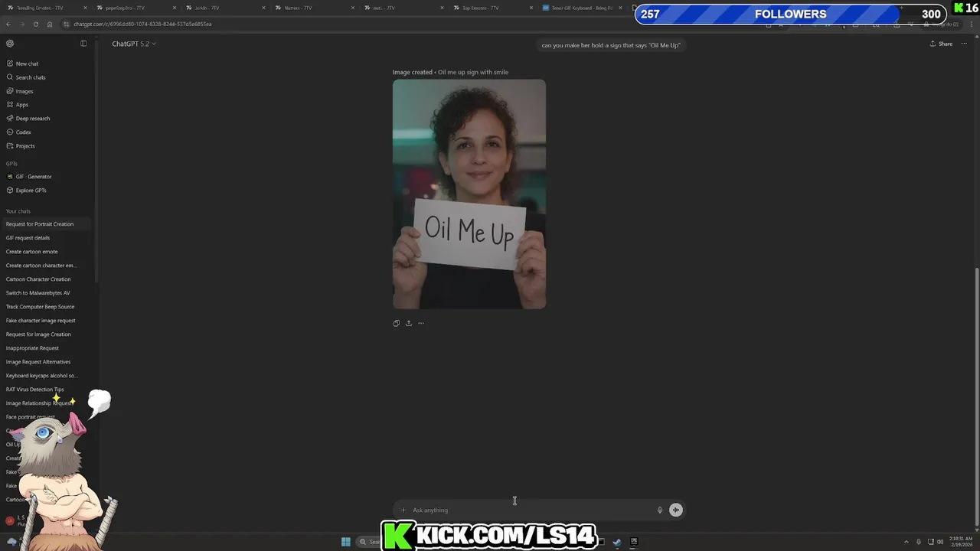
Task: Click the Share button
Action: click(941, 44)
